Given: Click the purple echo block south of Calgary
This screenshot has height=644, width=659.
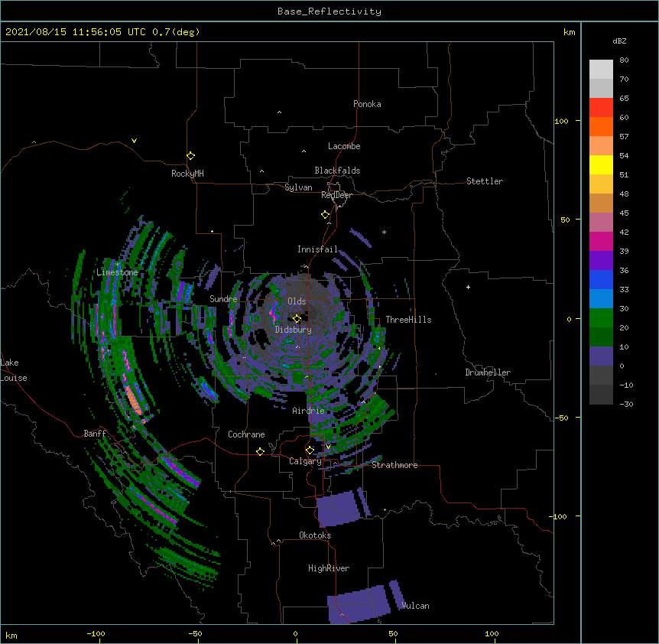Looking at the screenshot, I should point(339,508).
